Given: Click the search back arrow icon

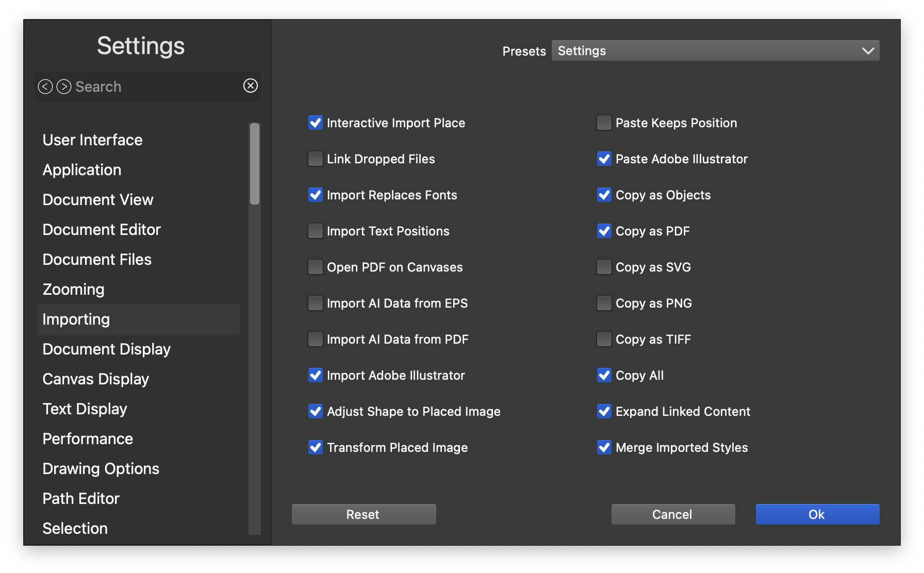Looking at the screenshot, I should (x=45, y=87).
